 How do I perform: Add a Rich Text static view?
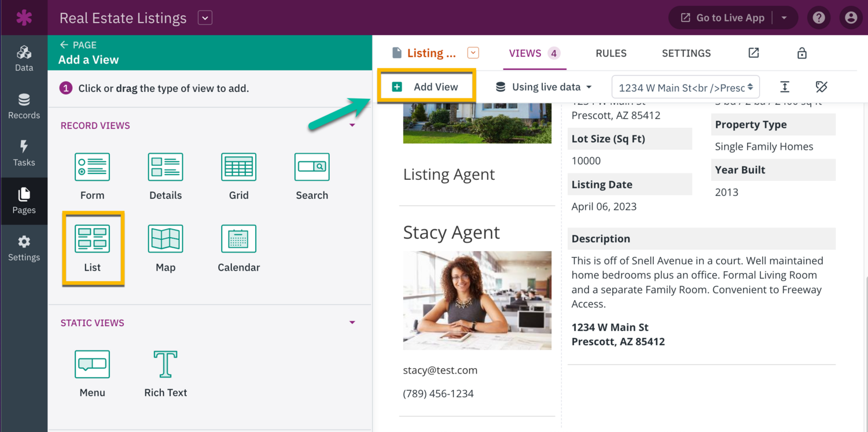coord(165,365)
